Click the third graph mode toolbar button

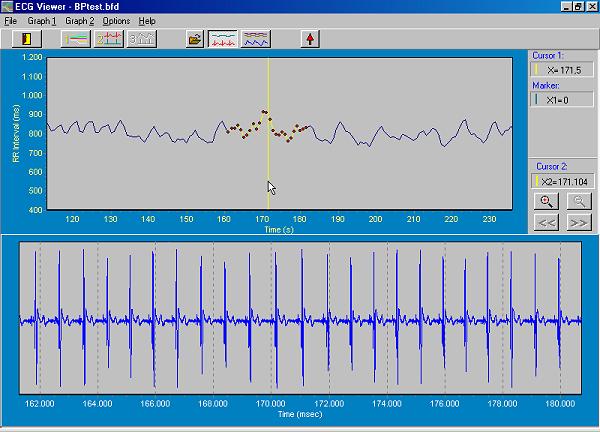(141, 39)
